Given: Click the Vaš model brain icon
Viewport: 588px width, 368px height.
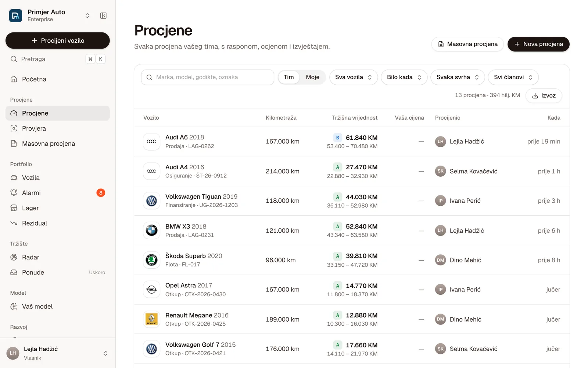Looking at the screenshot, I should tap(14, 307).
